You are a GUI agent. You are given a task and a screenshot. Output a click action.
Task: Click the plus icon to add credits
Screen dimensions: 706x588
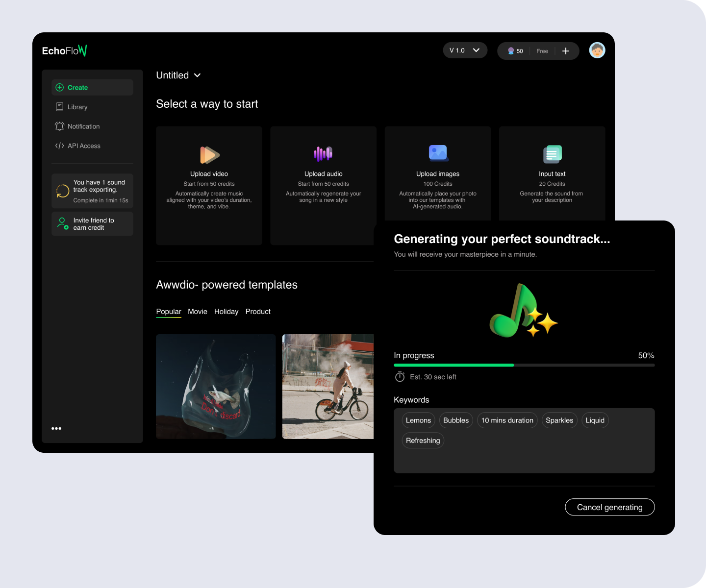(565, 51)
